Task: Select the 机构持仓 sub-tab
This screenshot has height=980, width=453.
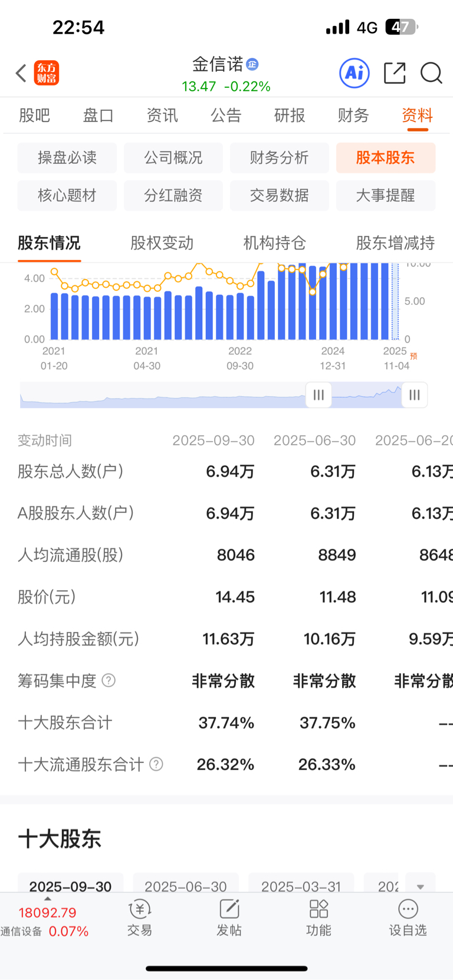Action: coord(275,243)
